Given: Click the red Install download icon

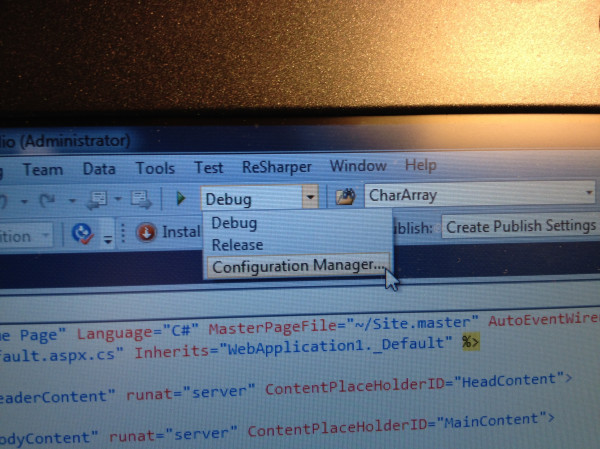Looking at the screenshot, I should [x=146, y=232].
